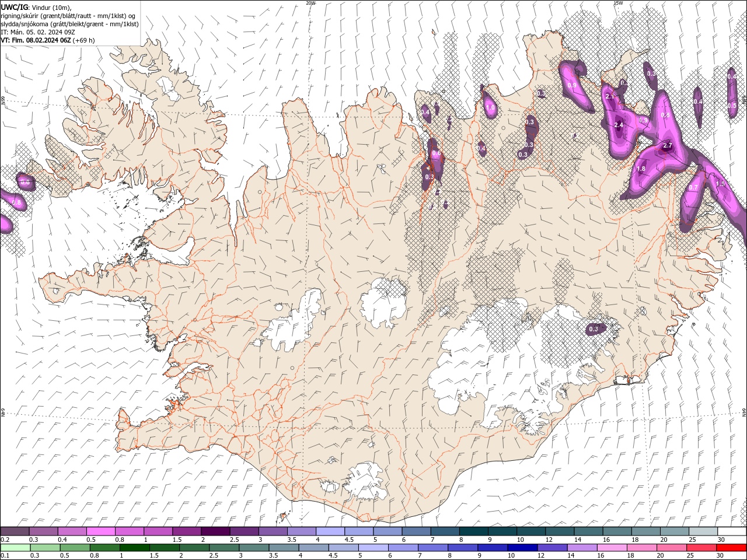This screenshot has width=747, height=560.
Task: Select the slydda/snjókoma description line
Action: [x=69, y=24]
